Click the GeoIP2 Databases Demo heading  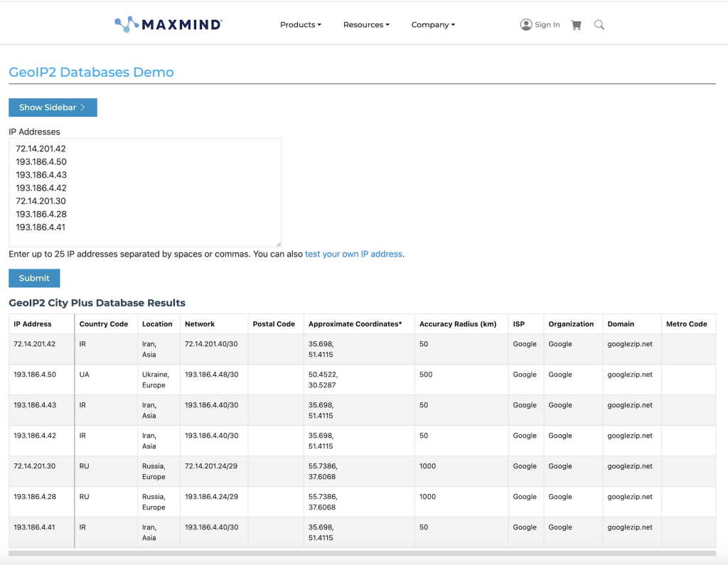coord(91,72)
